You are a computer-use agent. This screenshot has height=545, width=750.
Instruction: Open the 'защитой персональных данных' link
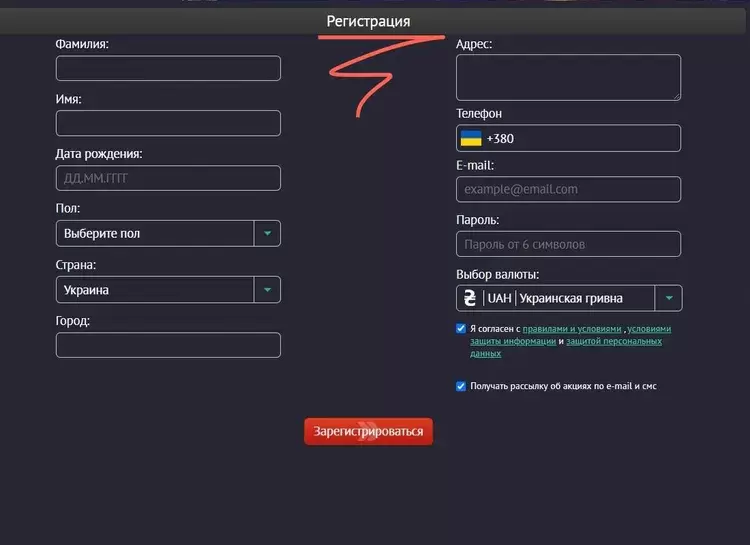click(x=566, y=347)
